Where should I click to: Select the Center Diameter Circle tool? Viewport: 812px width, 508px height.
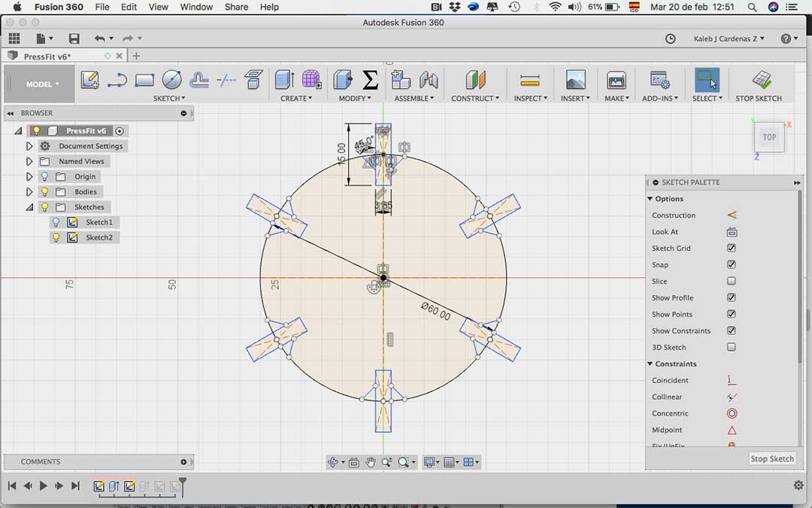171,80
